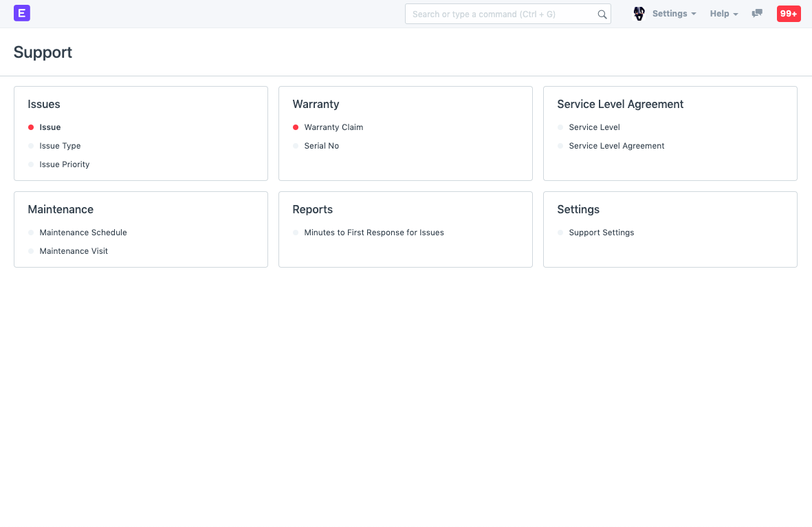Open the Issue list link
The height and width of the screenshot is (527, 812).
(x=50, y=127)
